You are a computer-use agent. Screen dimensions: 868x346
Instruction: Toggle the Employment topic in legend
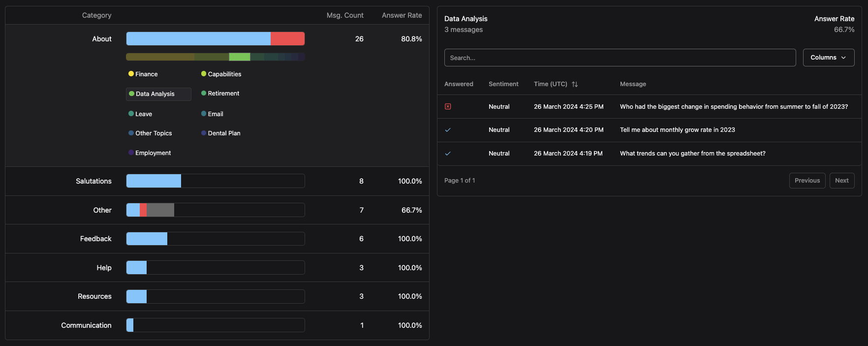point(150,153)
